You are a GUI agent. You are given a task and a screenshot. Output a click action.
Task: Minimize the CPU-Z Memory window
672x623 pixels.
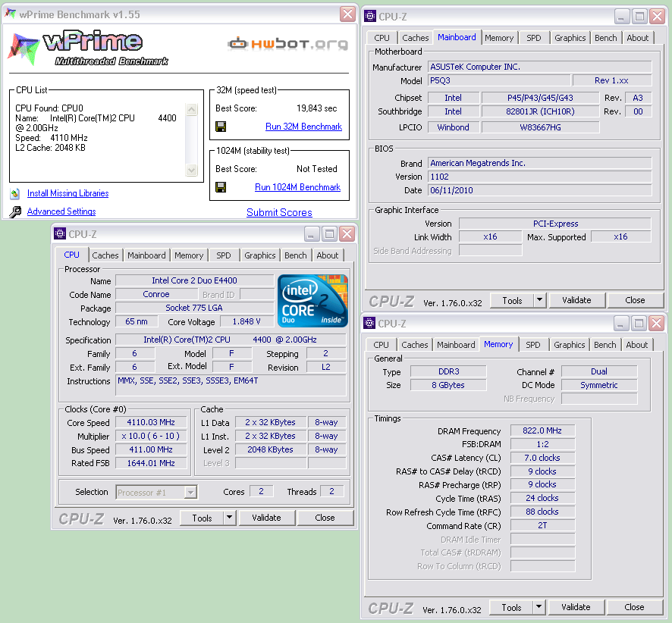point(621,324)
